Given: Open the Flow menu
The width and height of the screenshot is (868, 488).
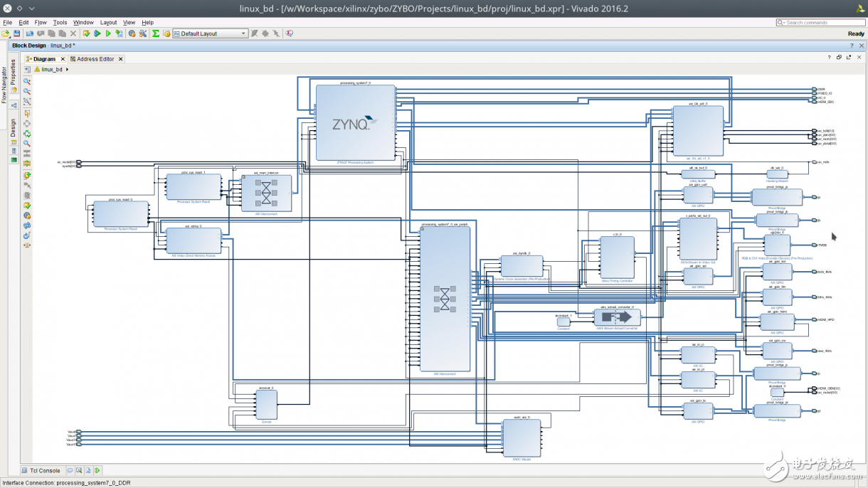Looking at the screenshot, I should coord(41,23).
